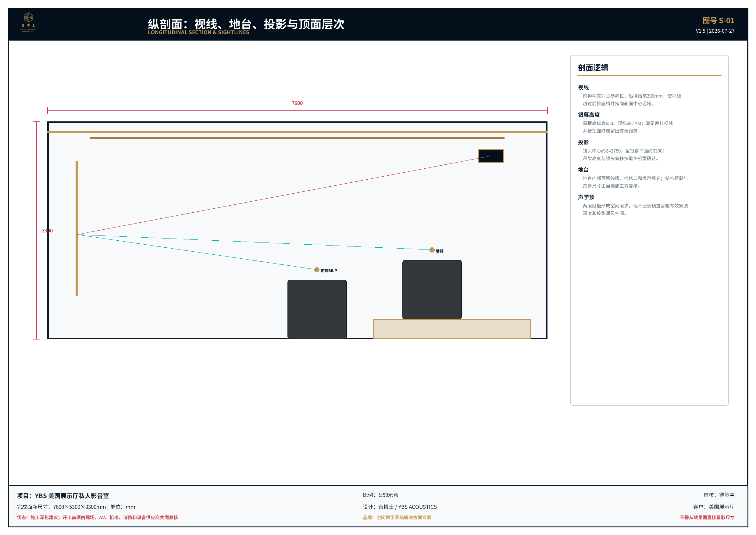Click the front row seat block
This screenshot has width=756, height=535.
317,309
